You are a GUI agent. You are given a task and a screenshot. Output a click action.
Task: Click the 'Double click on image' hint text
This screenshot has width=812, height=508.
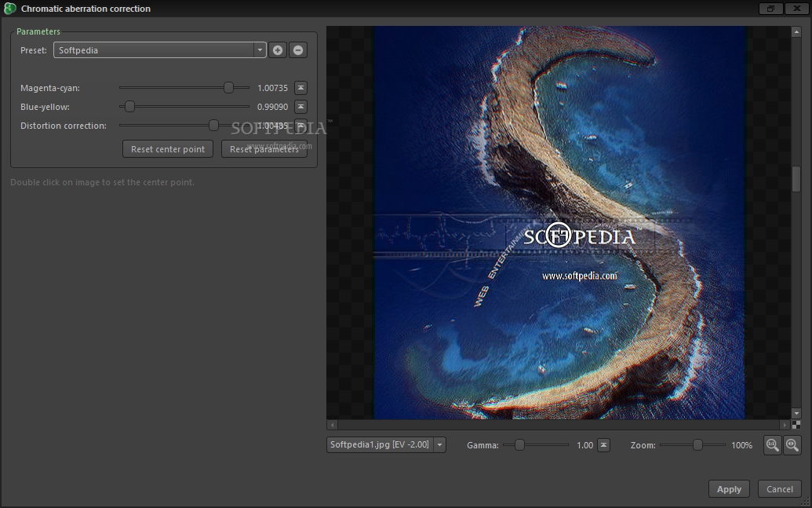(x=103, y=182)
